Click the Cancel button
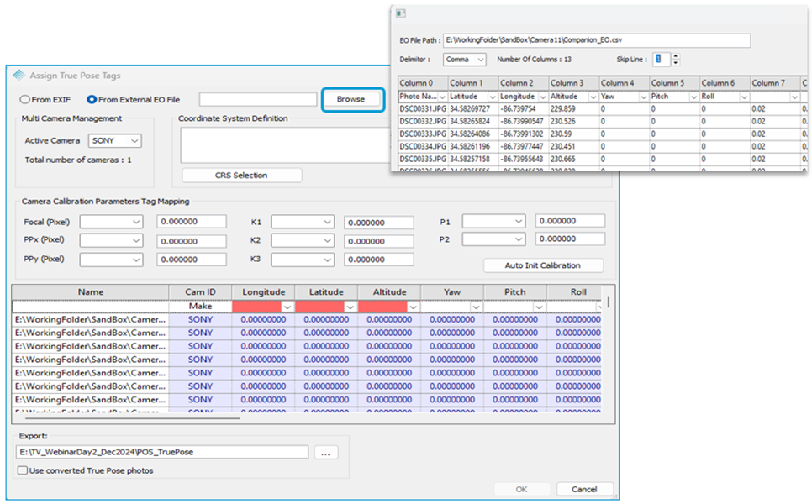Viewport: 812px width, 504px height. (x=585, y=489)
